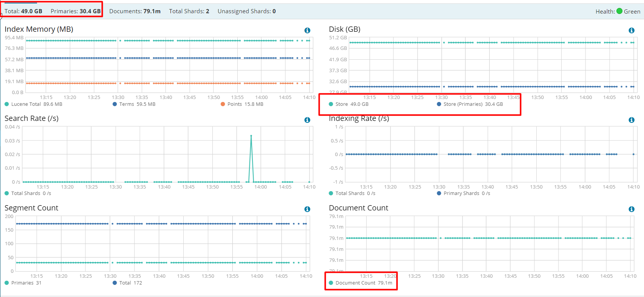Click the "Documents: 79.1m" summary value

pos(135,11)
